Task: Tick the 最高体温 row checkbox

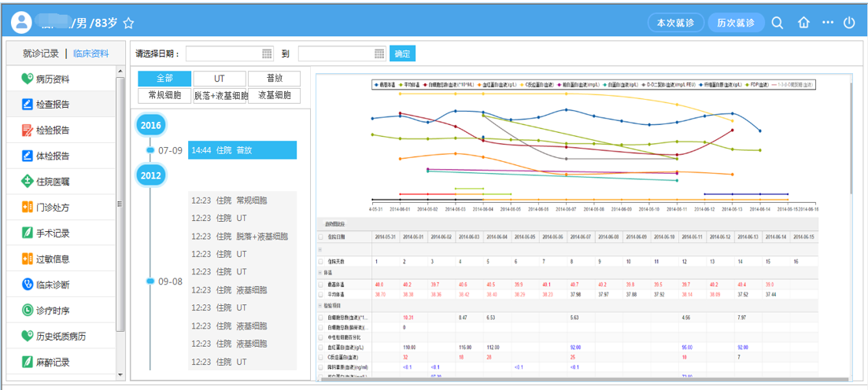Action: tap(321, 285)
